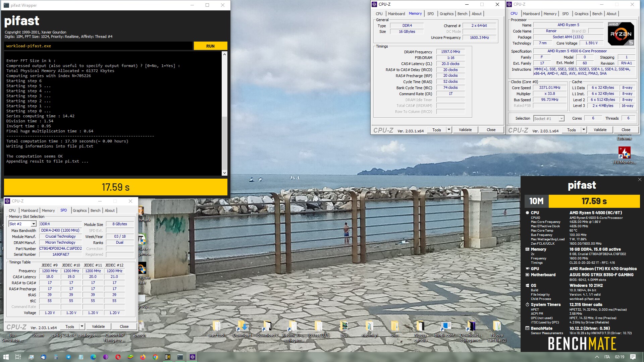Switch to BenchMate taskbar icon
The height and width of the screenshot is (362, 644).
pyautogui.click(x=168, y=357)
